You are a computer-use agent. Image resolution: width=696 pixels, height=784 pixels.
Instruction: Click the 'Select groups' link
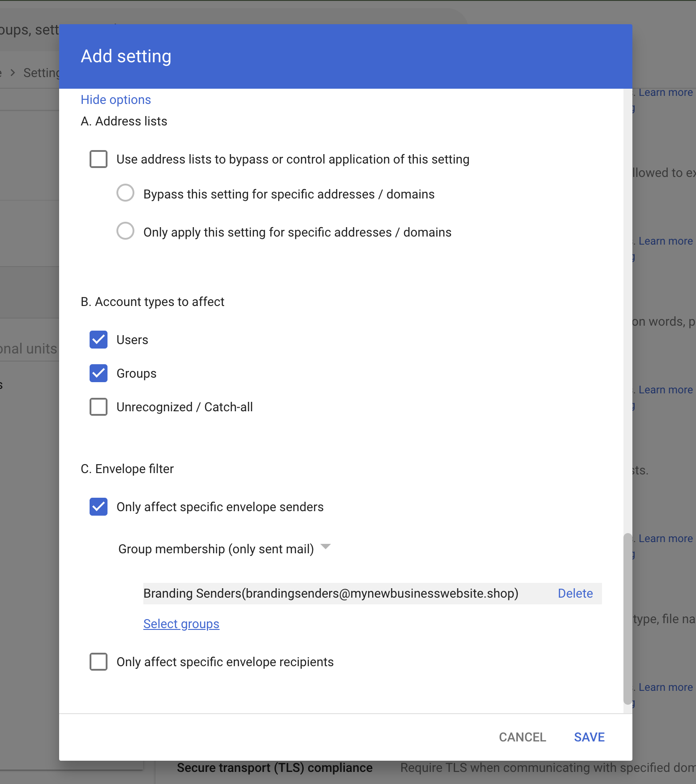(x=181, y=624)
